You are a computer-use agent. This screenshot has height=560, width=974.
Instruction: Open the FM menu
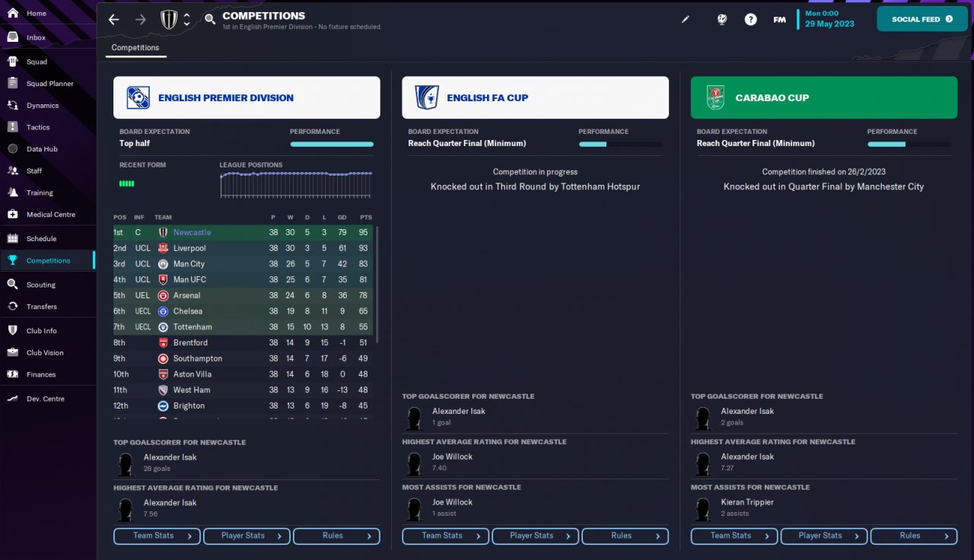point(780,20)
